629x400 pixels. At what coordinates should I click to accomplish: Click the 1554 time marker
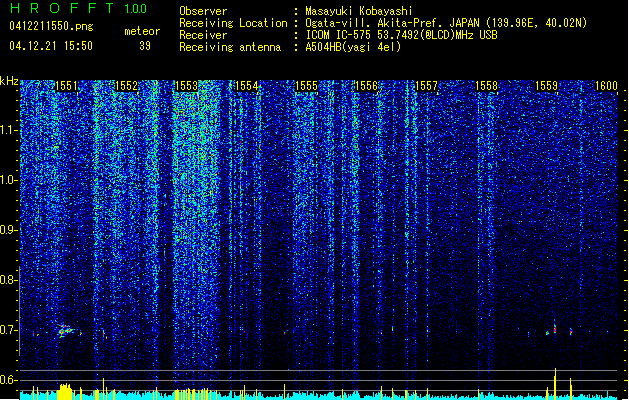click(246, 86)
